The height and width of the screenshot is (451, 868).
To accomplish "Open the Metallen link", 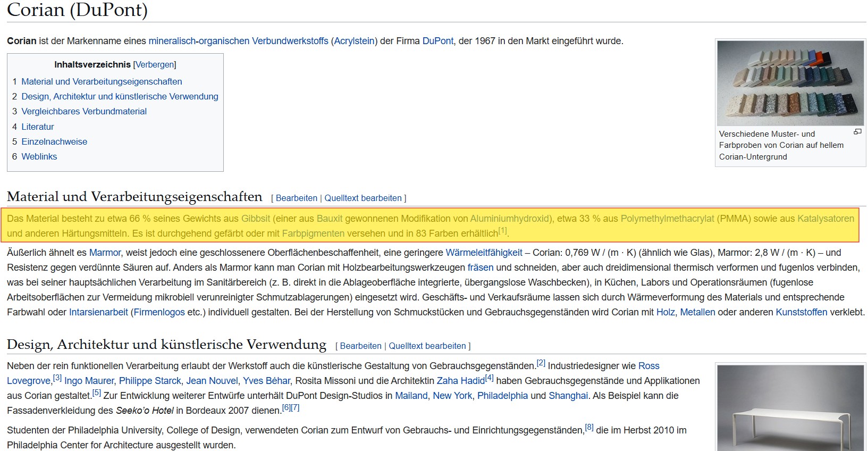I will pyautogui.click(x=697, y=312).
